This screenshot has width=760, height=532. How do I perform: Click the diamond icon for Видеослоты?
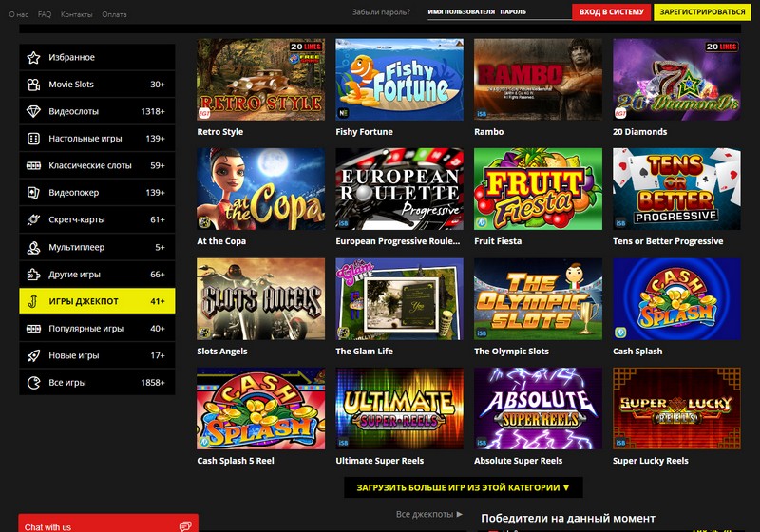pyautogui.click(x=33, y=111)
